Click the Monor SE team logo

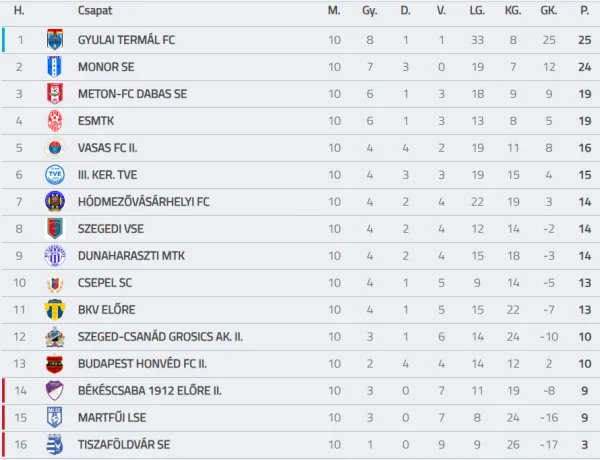point(54,67)
